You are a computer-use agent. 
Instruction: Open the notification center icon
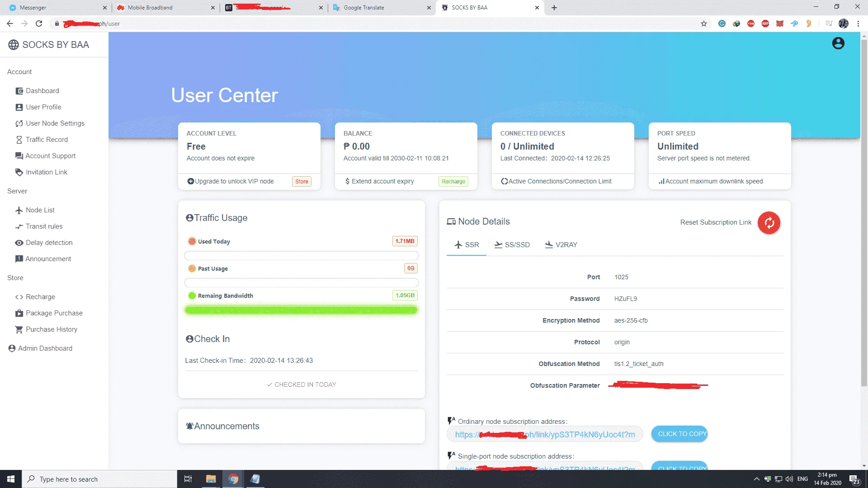pos(854,479)
